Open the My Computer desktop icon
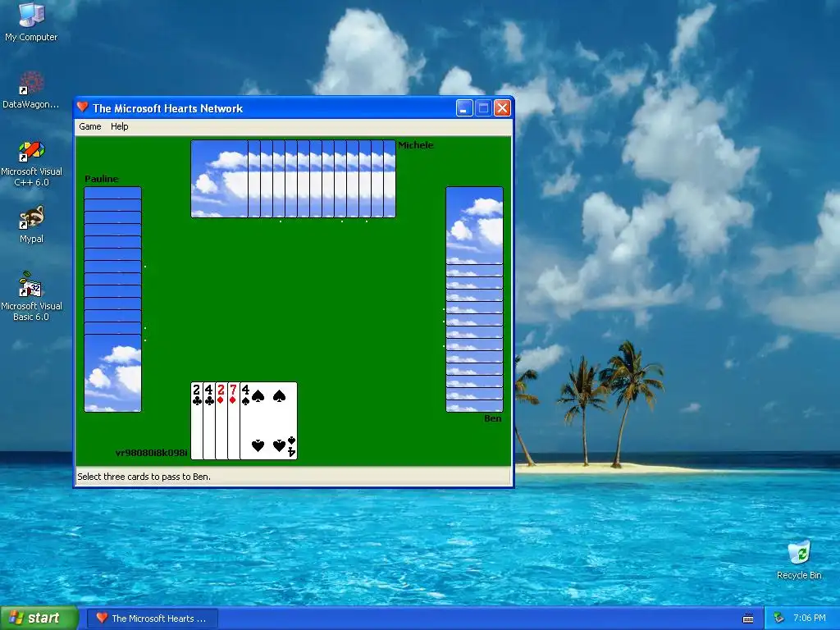This screenshot has height=630, width=840. pyautogui.click(x=31, y=22)
